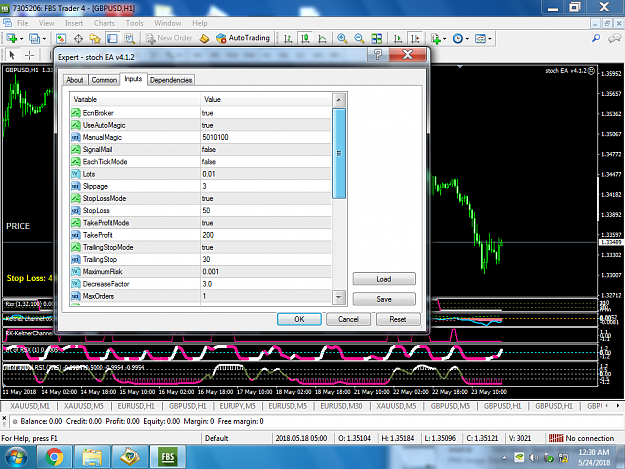
Task: Open the Tools menu
Action: 134,23
